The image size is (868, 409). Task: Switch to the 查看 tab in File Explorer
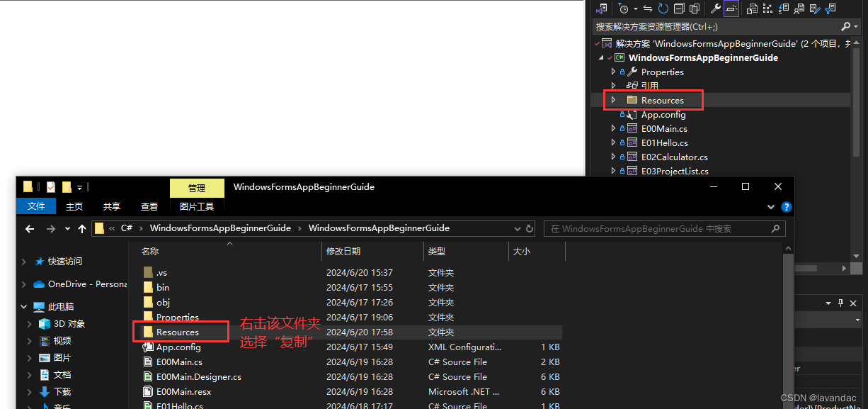[149, 207]
